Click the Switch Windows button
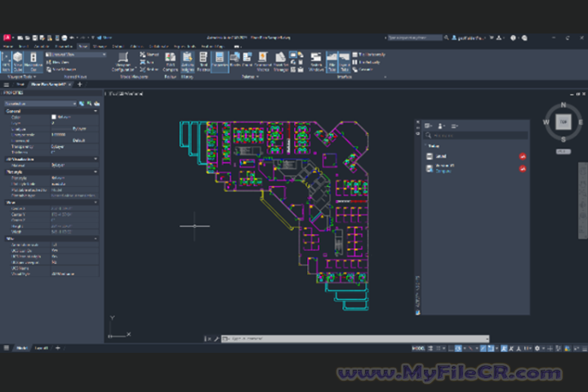The width and height of the screenshot is (588, 392). [x=316, y=62]
